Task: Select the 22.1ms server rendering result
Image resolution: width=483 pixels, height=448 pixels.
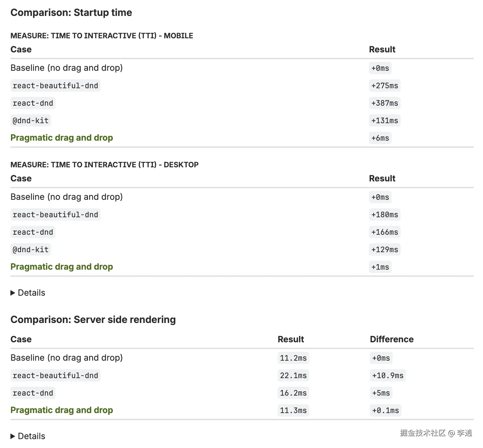Action: (293, 376)
